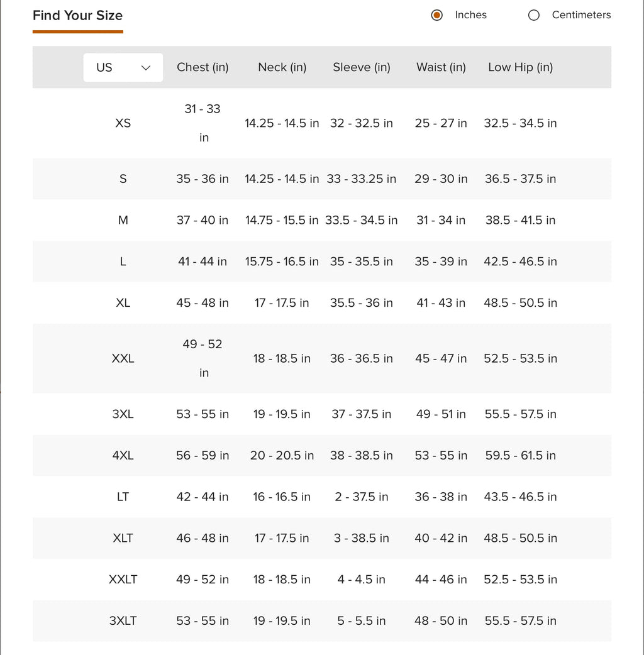Click the Sleeve (in) column header
Image resolution: width=644 pixels, height=655 pixels.
(x=362, y=67)
